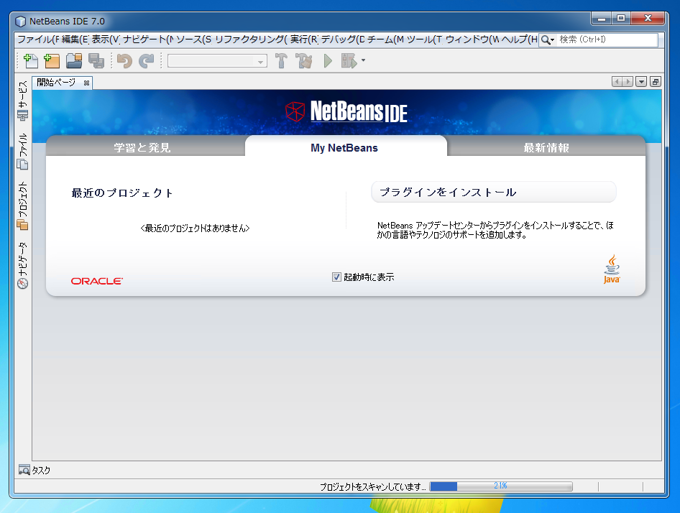Image resolution: width=680 pixels, height=513 pixels.
Task: Close the NetBeans IDE window
Action: click(648, 18)
